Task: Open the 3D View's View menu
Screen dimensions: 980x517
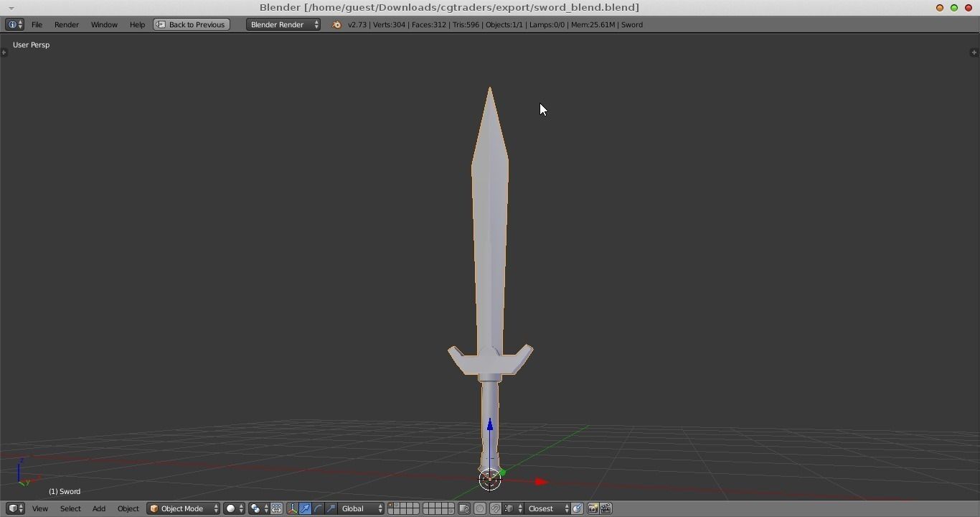Action: 40,508
